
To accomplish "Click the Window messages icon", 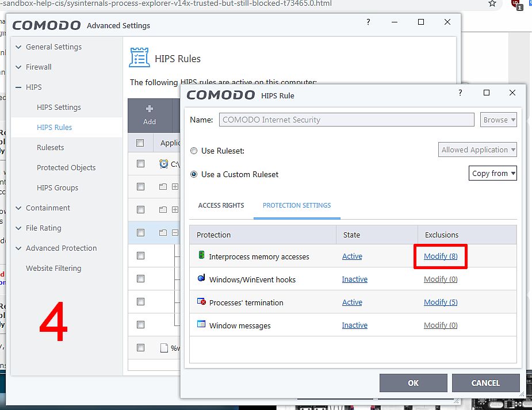I will (x=201, y=324).
